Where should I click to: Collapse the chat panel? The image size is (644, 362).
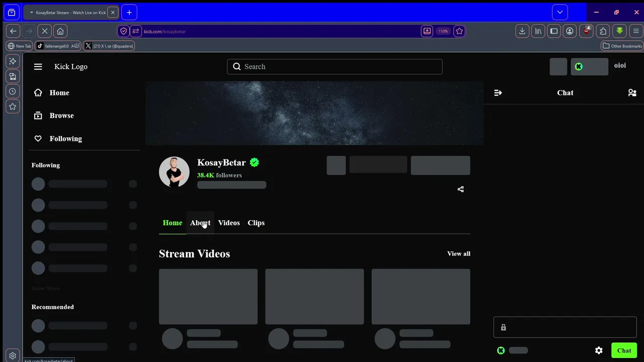coord(498,93)
